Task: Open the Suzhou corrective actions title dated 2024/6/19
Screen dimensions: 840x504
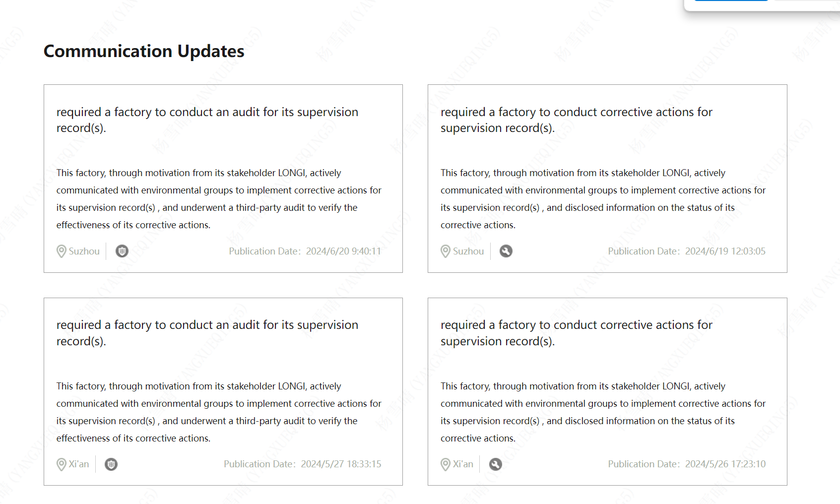Action: point(577,120)
